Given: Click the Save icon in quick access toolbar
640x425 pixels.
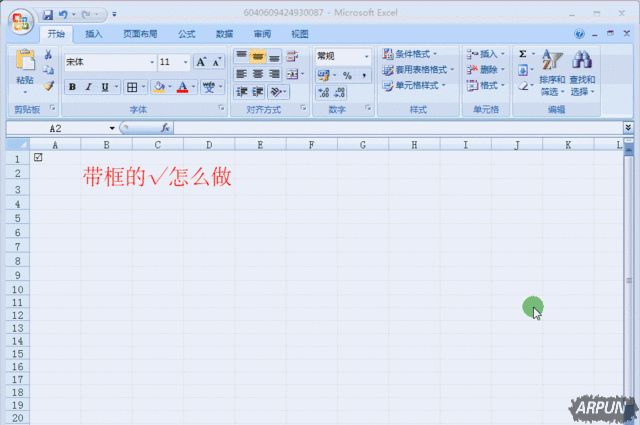Looking at the screenshot, I should point(47,15).
